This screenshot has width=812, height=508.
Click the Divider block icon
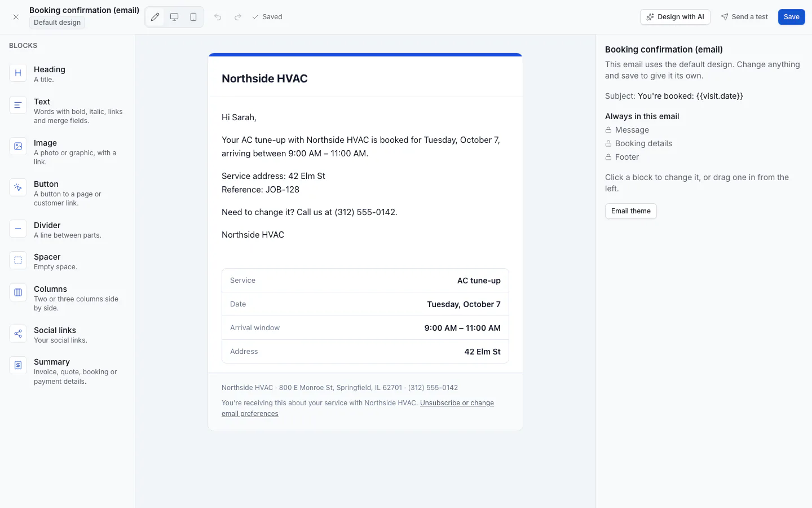coord(18,229)
